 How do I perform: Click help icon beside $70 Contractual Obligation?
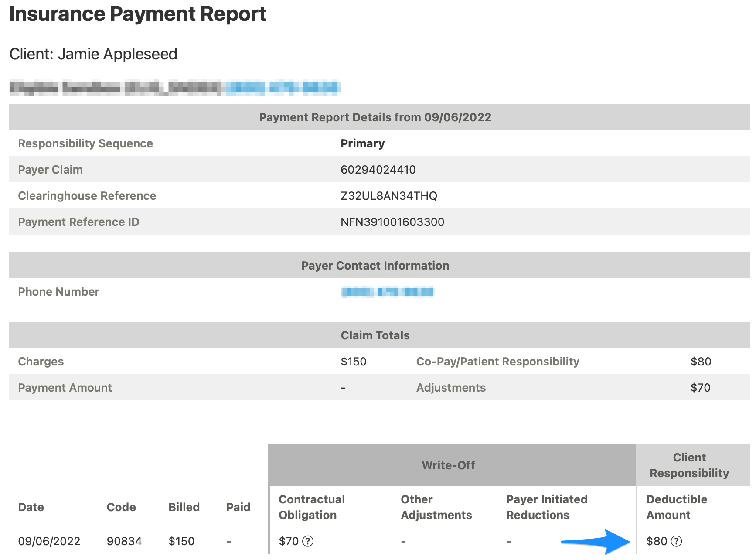pos(308,541)
